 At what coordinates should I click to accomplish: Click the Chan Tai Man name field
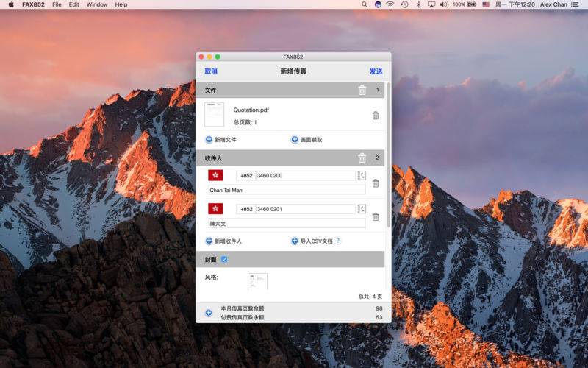click(286, 190)
